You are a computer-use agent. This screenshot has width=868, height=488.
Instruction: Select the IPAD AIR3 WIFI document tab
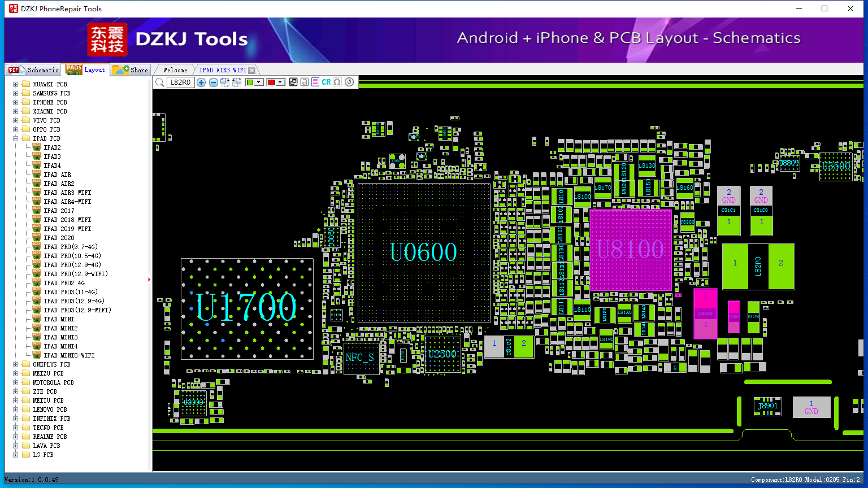click(x=223, y=70)
